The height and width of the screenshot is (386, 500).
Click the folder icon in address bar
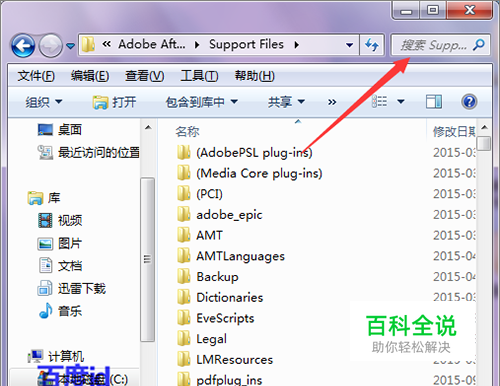(89, 44)
